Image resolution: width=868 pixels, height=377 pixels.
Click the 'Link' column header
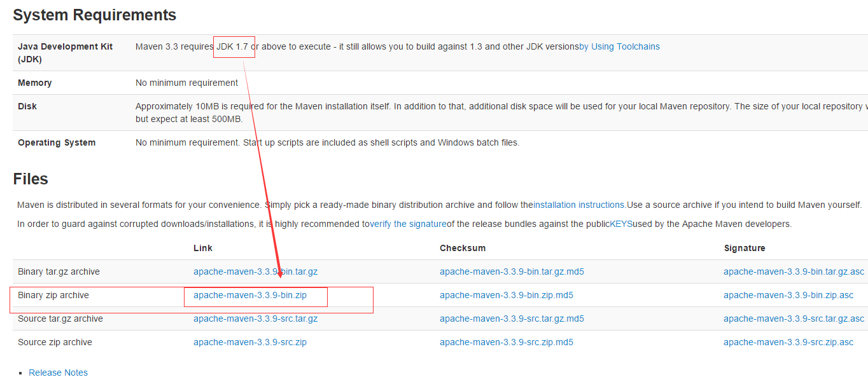[203, 248]
